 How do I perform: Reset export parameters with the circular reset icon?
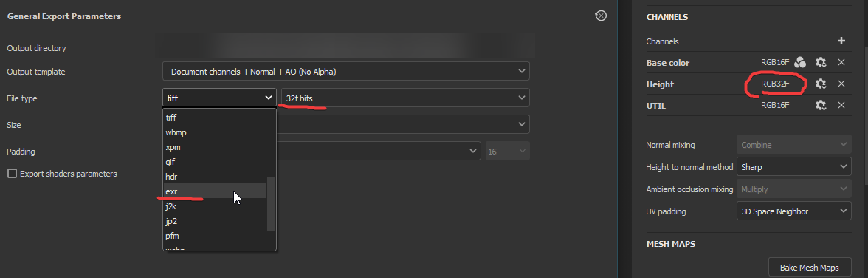point(601,16)
